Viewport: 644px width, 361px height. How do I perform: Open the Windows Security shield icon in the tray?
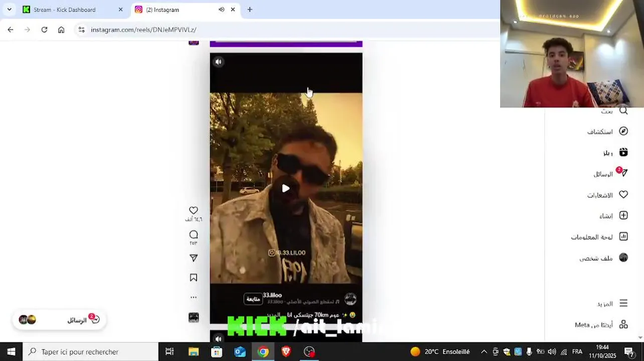507,351
